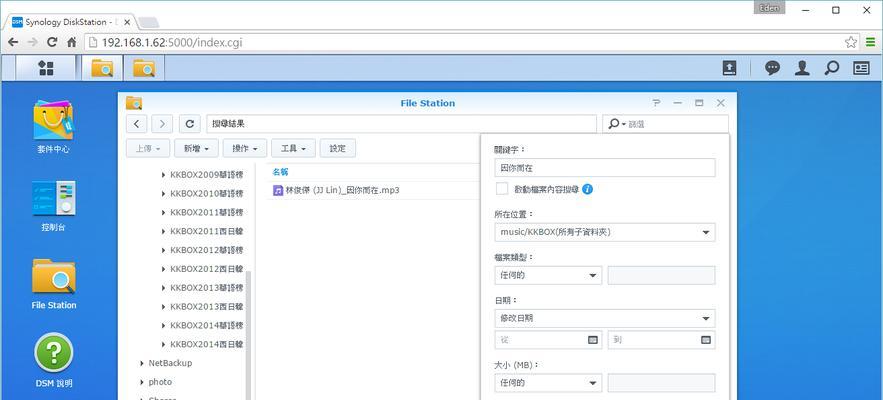The image size is (883, 400).
Task: Click the File Station filter search box
Action: click(x=666, y=124)
